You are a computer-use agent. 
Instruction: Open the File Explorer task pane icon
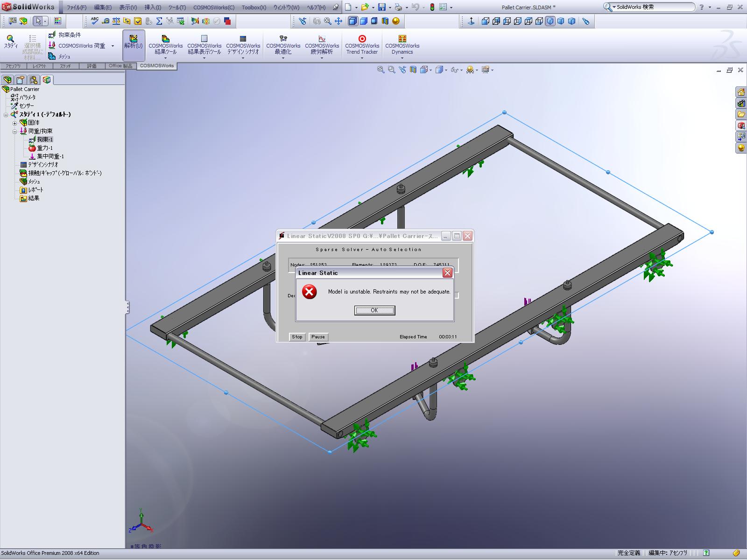coord(741,114)
